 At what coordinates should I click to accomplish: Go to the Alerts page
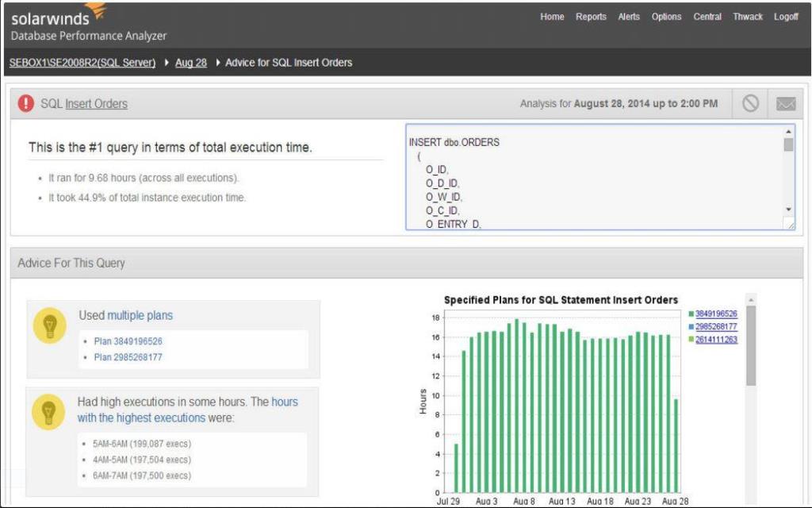tap(629, 17)
